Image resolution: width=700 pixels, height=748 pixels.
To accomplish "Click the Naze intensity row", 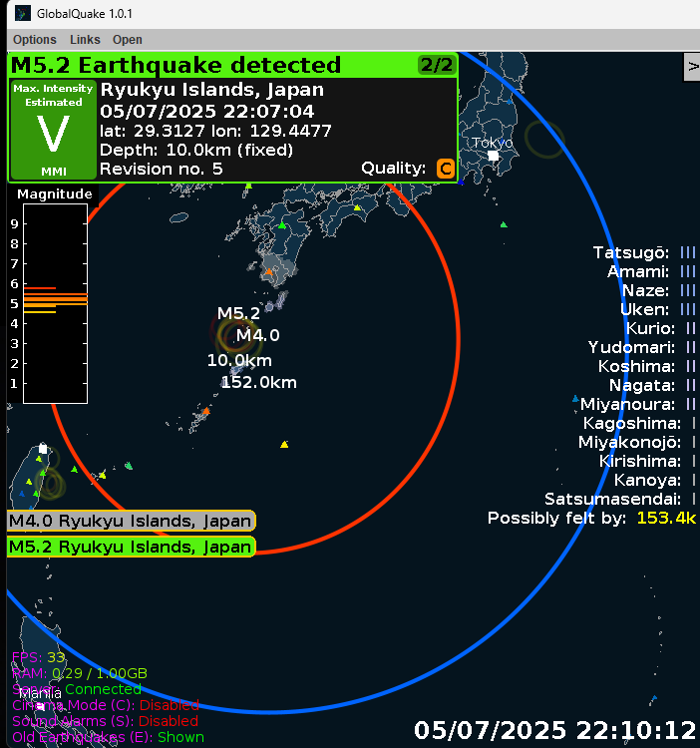I will [659, 290].
